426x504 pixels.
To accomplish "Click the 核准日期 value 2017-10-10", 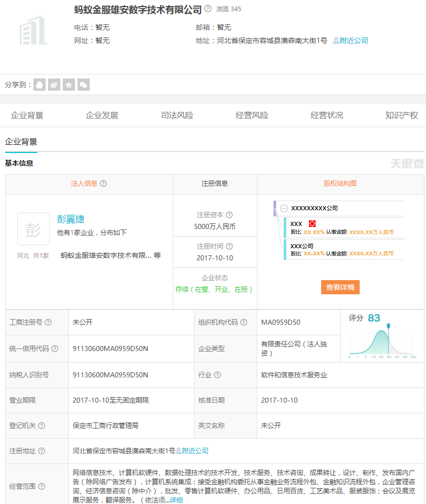I will [x=280, y=400].
